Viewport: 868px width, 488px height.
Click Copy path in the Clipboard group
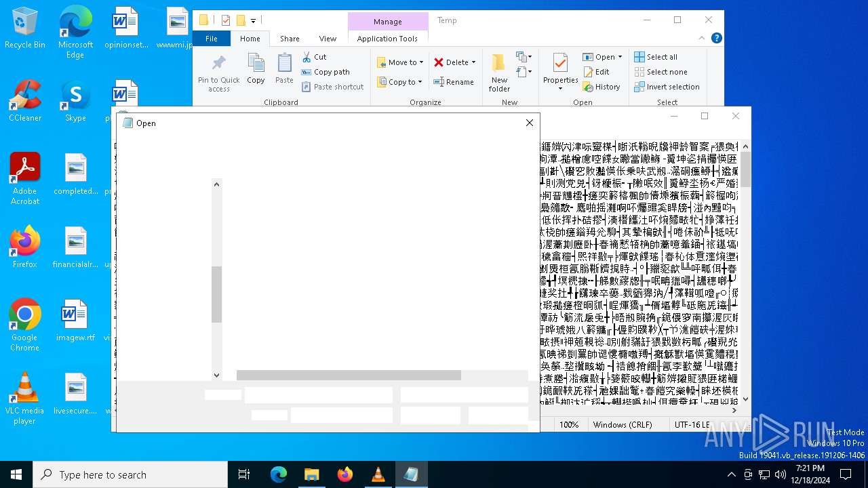point(325,72)
